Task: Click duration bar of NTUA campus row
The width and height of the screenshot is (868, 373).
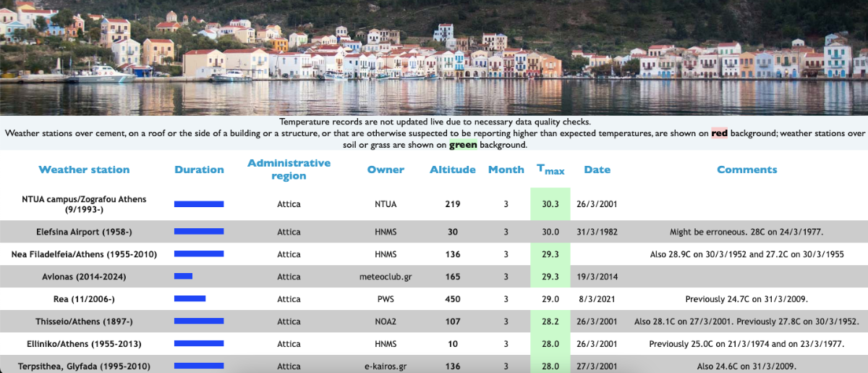Action: pyautogui.click(x=199, y=204)
